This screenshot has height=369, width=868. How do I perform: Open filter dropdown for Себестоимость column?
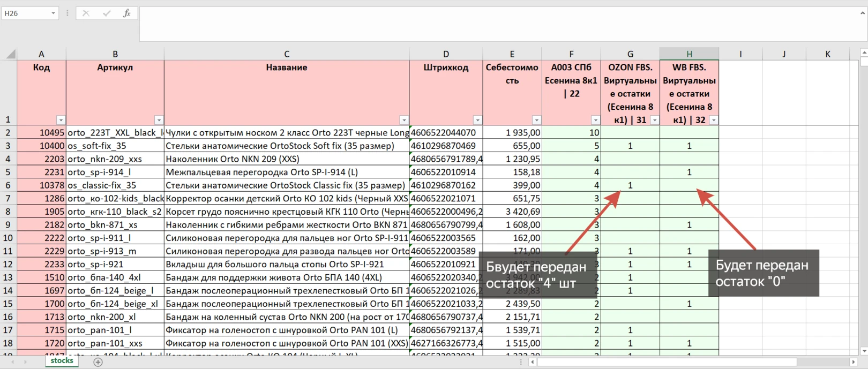[x=536, y=120]
